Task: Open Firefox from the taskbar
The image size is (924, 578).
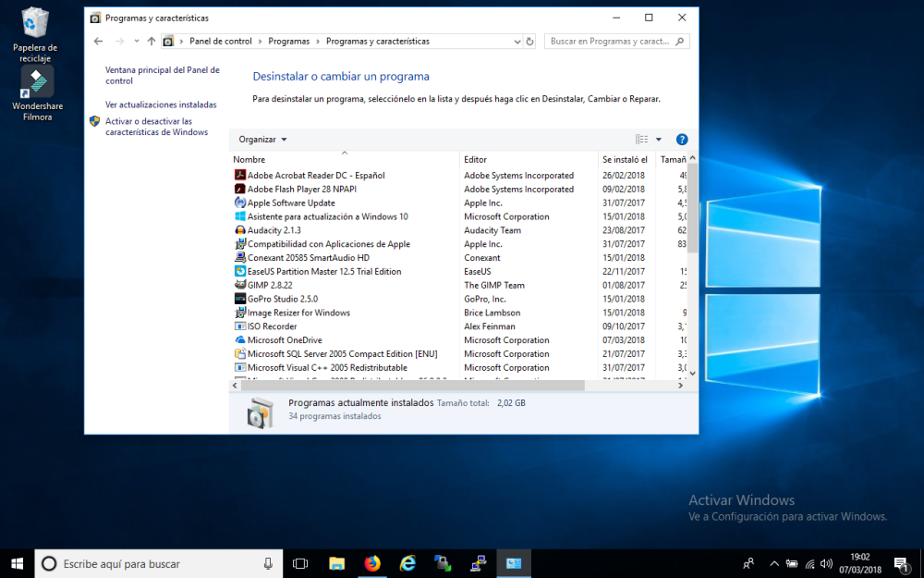Action: (371, 564)
